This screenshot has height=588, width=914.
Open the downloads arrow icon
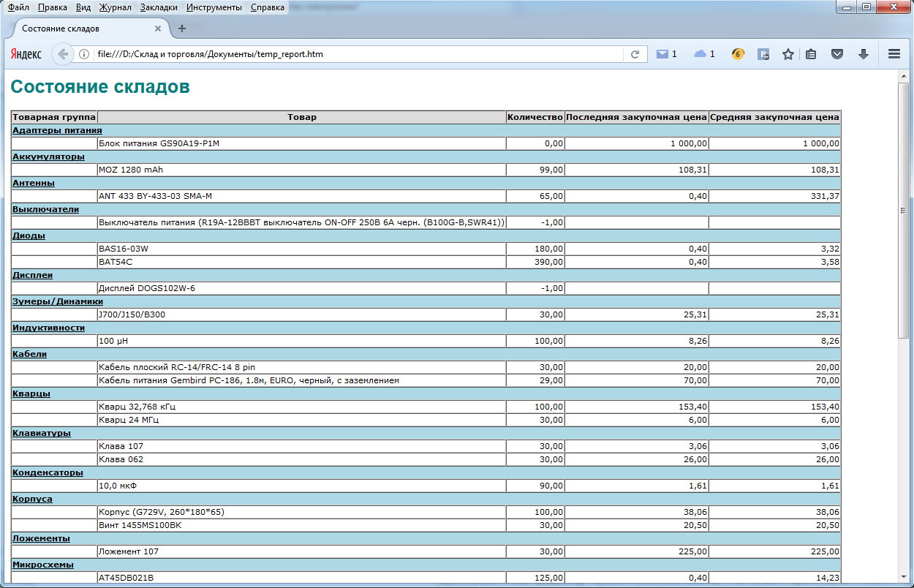pyautogui.click(x=864, y=54)
